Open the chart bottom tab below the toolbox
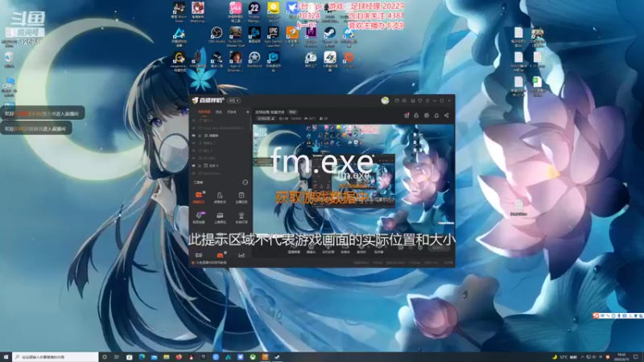The width and height of the screenshot is (644, 362). pos(242,255)
